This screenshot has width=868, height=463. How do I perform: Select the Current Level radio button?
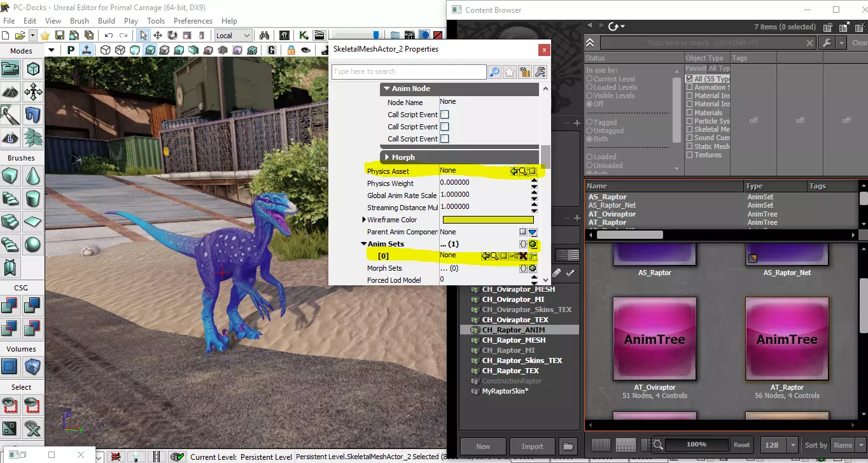(589, 79)
